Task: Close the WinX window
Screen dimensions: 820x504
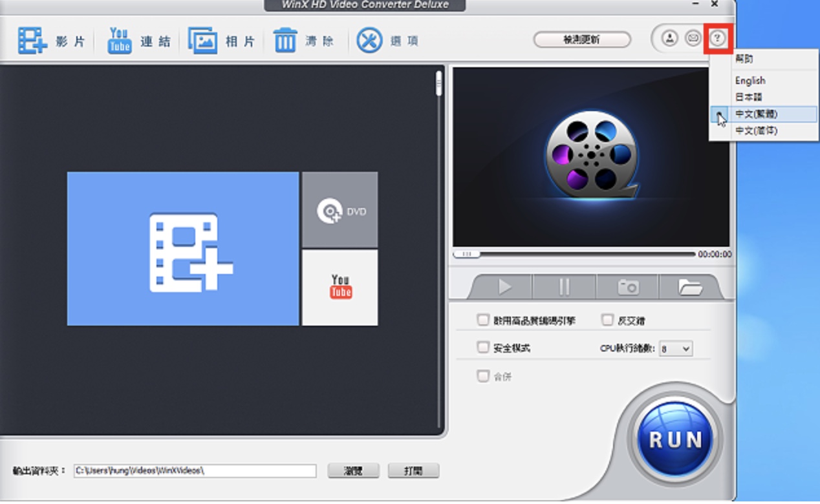Action: click(715, 4)
